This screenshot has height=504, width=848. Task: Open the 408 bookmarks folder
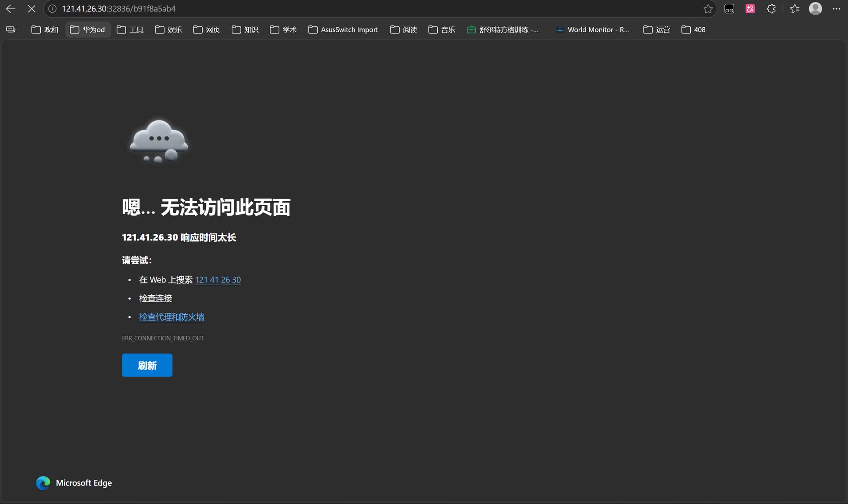pyautogui.click(x=693, y=30)
